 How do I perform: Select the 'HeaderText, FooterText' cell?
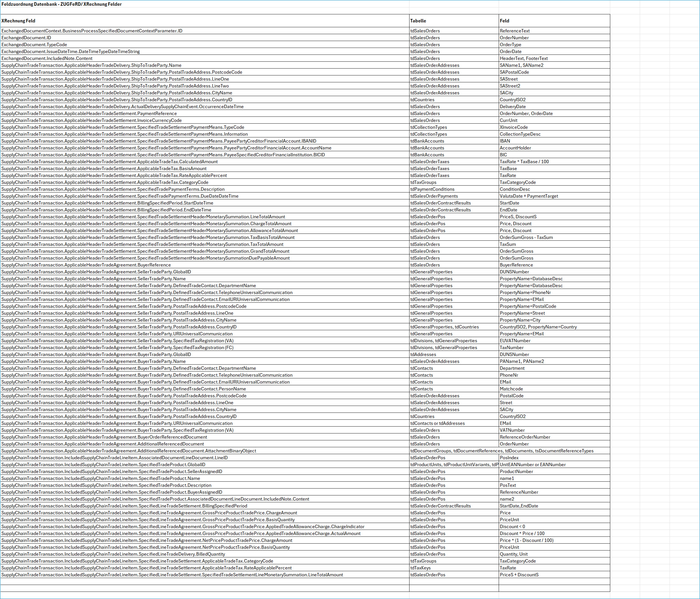pos(554,59)
